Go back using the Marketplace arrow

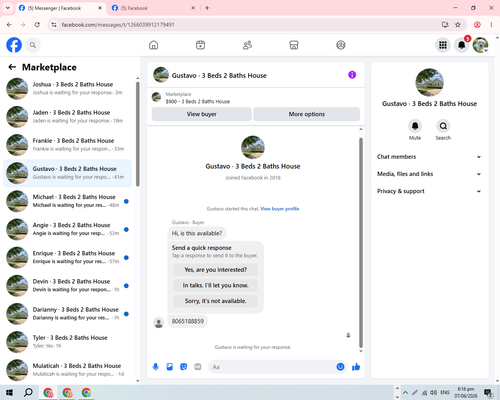point(12,67)
